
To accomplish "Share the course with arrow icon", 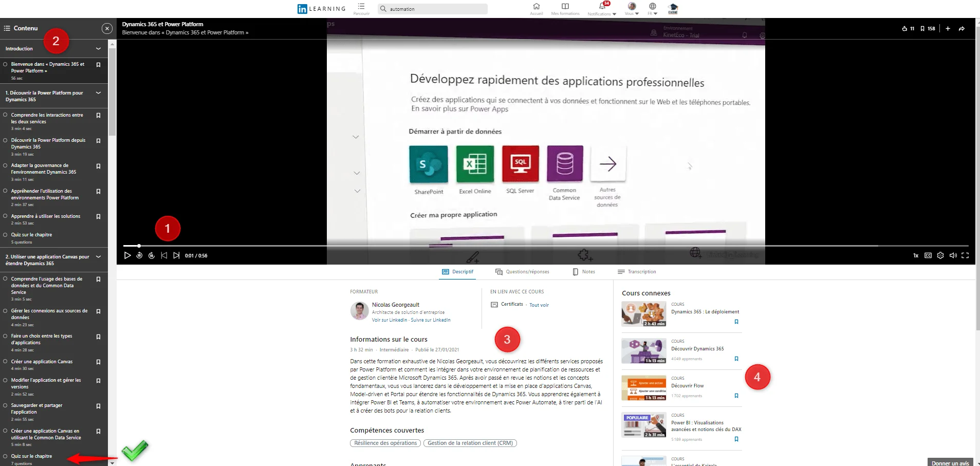I will [x=961, y=29].
